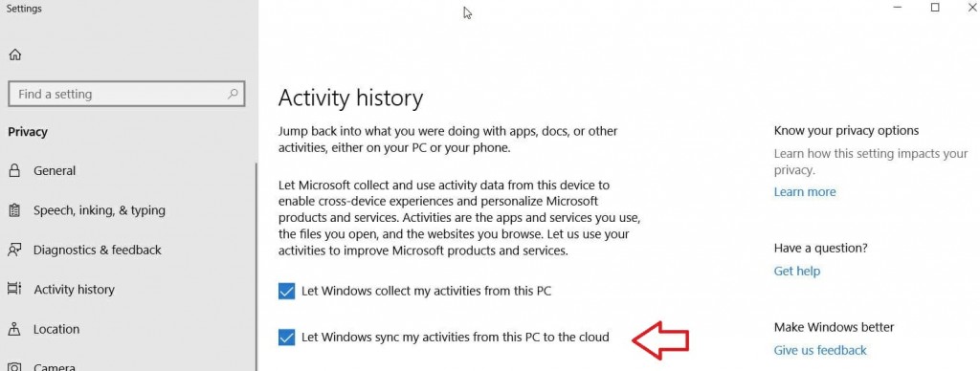Go to Settings home icon
Viewport: 980px width, 371px height.
(x=15, y=55)
